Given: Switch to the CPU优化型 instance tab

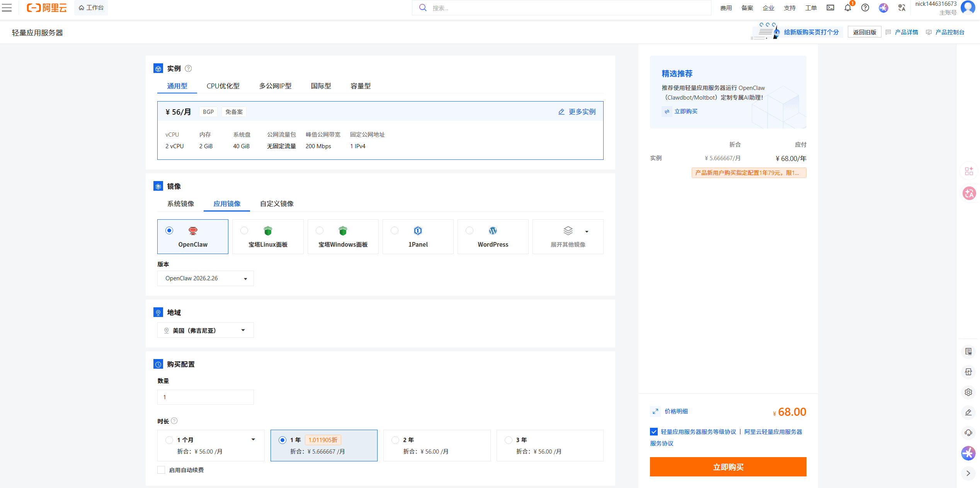Looking at the screenshot, I should pos(223,86).
